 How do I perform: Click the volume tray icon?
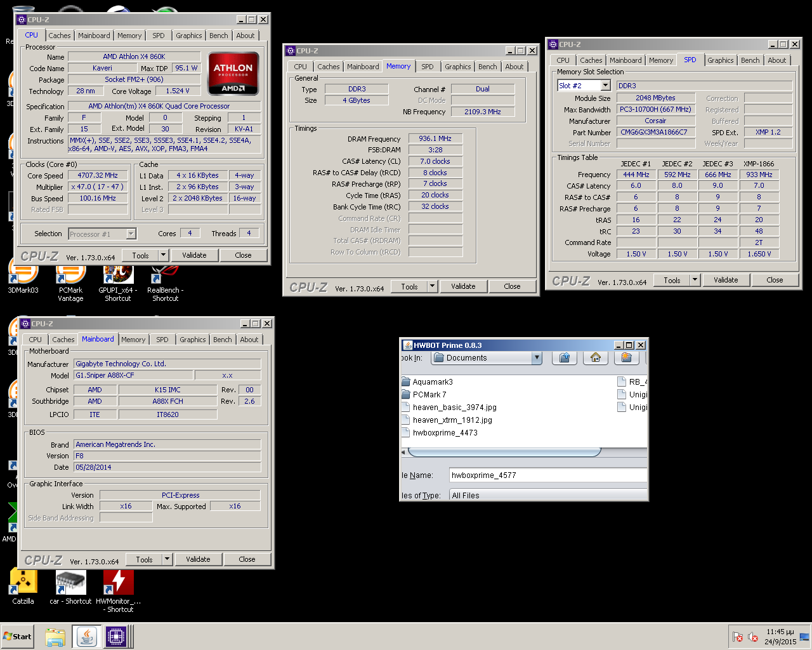[x=753, y=637]
